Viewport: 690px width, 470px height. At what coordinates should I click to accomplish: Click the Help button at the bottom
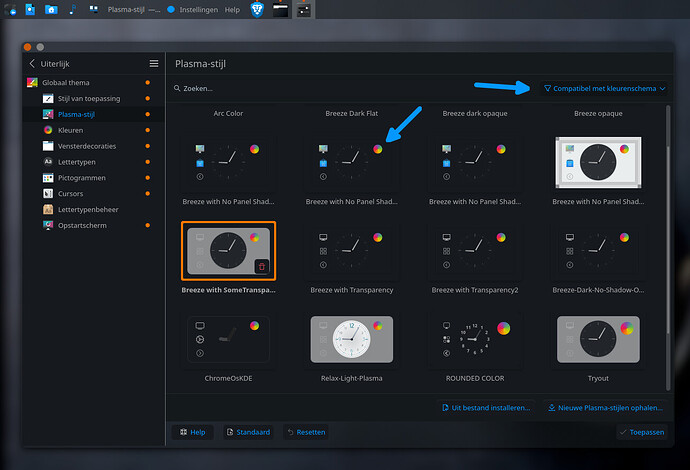click(192, 432)
